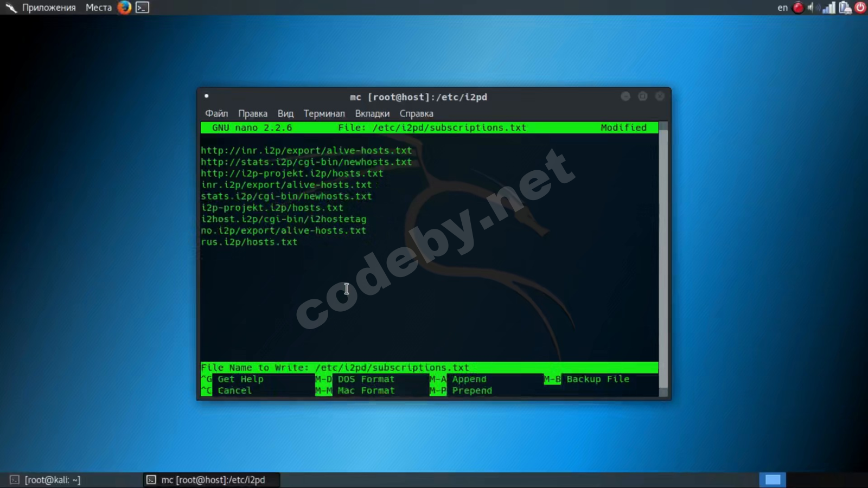This screenshot has width=868, height=488.
Task: Switch the 'en' keyboard layout indicator
Action: click(x=782, y=8)
